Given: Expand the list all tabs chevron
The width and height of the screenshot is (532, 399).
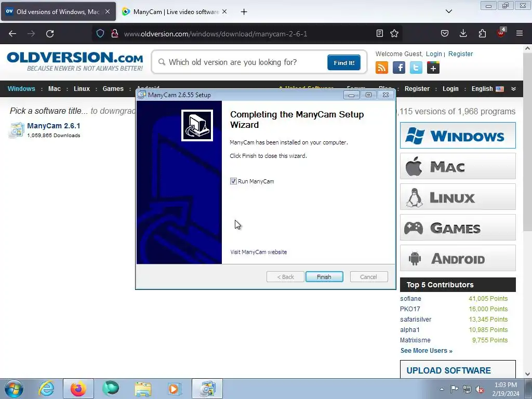Looking at the screenshot, I should click(x=448, y=11).
